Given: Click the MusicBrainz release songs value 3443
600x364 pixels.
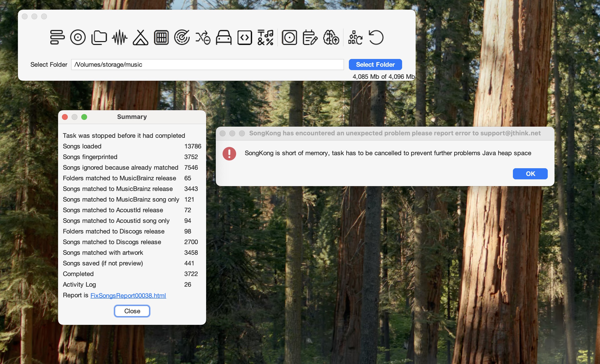Looking at the screenshot, I should tap(191, 189).
